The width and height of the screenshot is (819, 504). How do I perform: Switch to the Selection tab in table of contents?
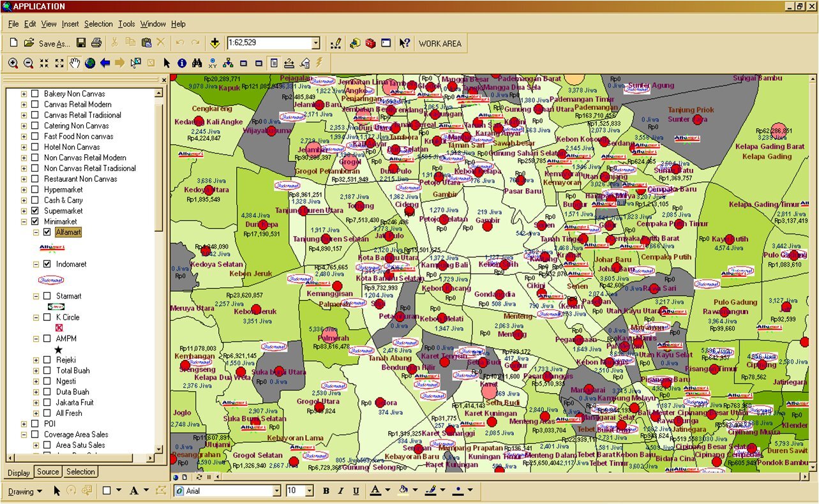click(x=81, y=472)
